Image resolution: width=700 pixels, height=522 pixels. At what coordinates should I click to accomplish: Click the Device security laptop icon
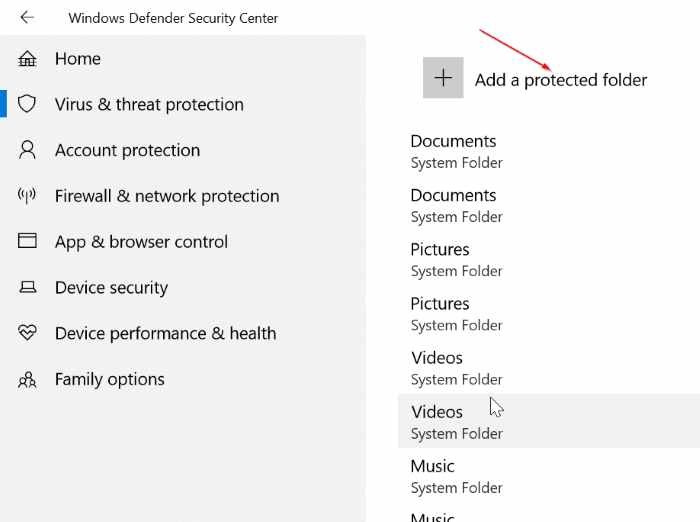(27, 288)
